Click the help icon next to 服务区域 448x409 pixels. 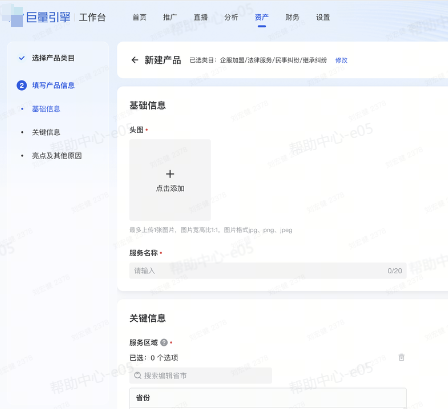tap(164, 342)
